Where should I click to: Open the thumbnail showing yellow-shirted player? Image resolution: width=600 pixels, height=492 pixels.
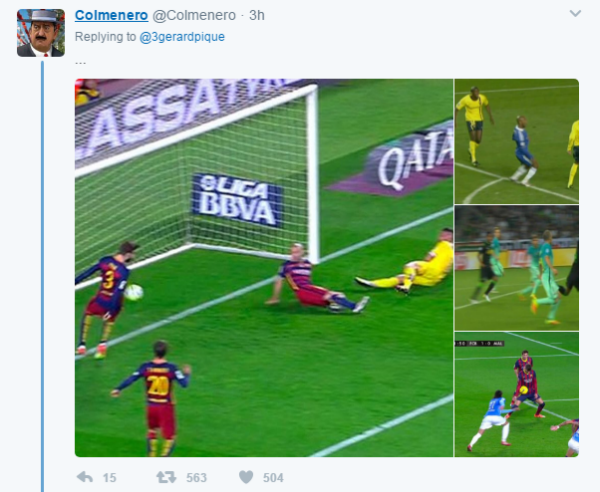click(x=517, y=141)
